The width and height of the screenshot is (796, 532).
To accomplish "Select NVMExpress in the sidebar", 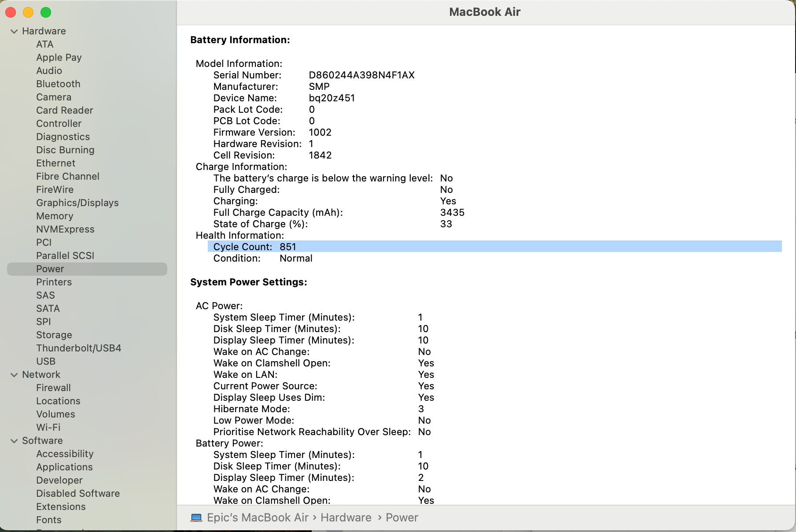I will point(65,229).
